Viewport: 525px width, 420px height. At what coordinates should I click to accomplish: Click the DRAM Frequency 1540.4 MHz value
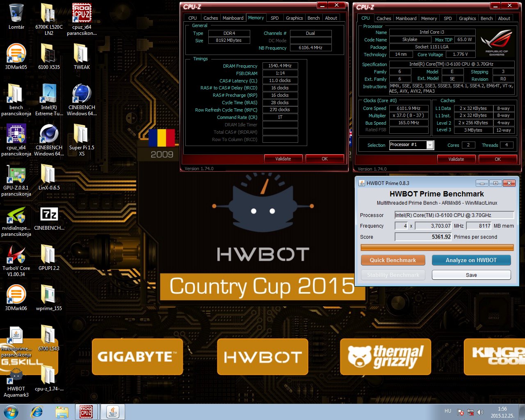(280, 66)
